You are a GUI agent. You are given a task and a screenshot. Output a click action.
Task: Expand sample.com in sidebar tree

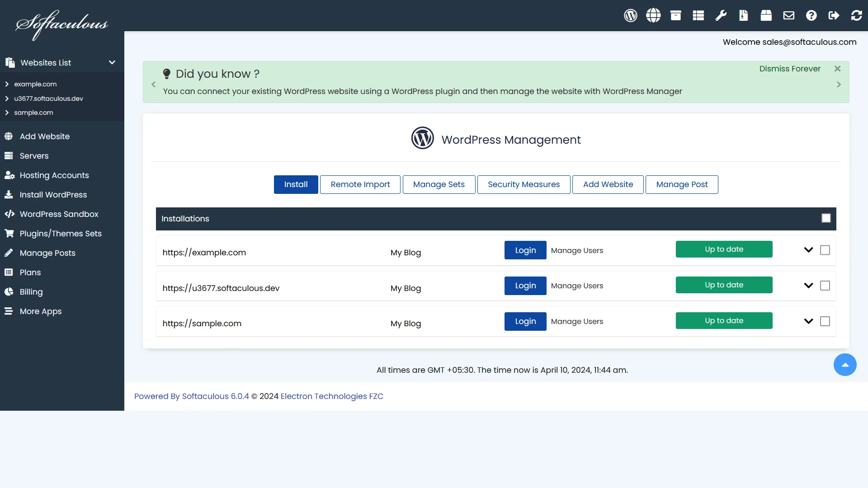pyautogui.click(x=7, y=113)
